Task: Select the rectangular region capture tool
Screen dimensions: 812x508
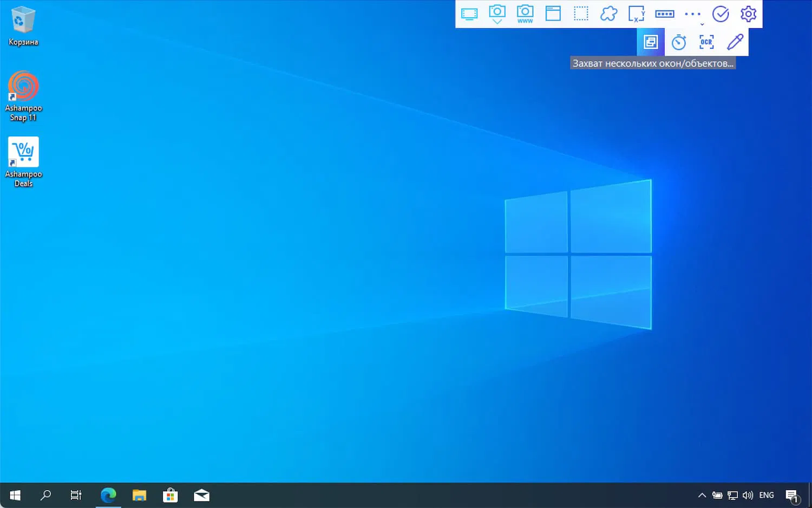Action: click(x=581, y=14)
